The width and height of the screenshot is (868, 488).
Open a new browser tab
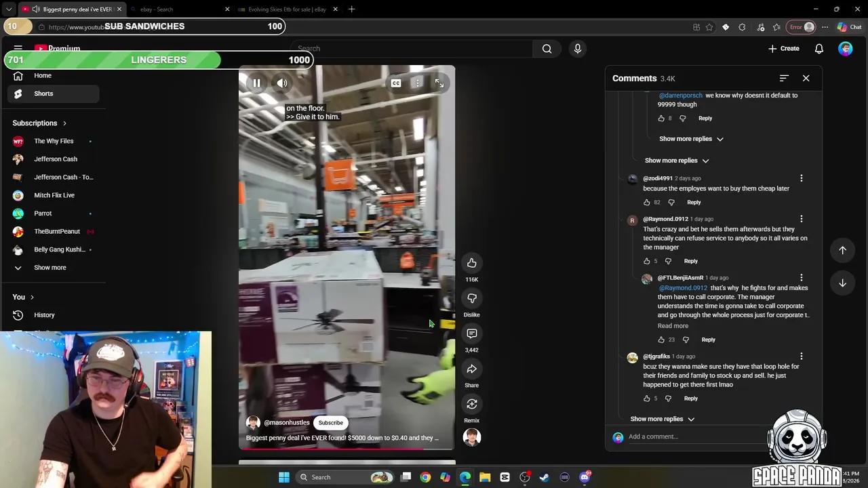tap(351, 9)
